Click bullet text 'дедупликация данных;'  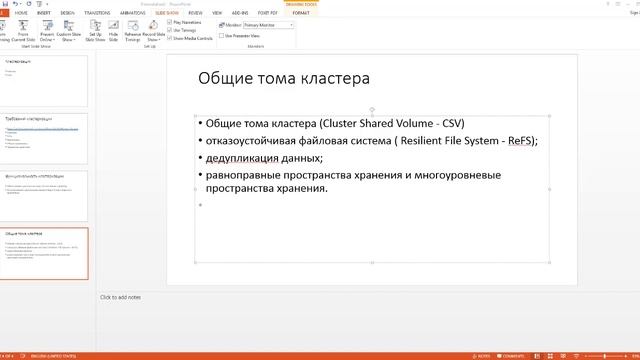click(264, 158)
